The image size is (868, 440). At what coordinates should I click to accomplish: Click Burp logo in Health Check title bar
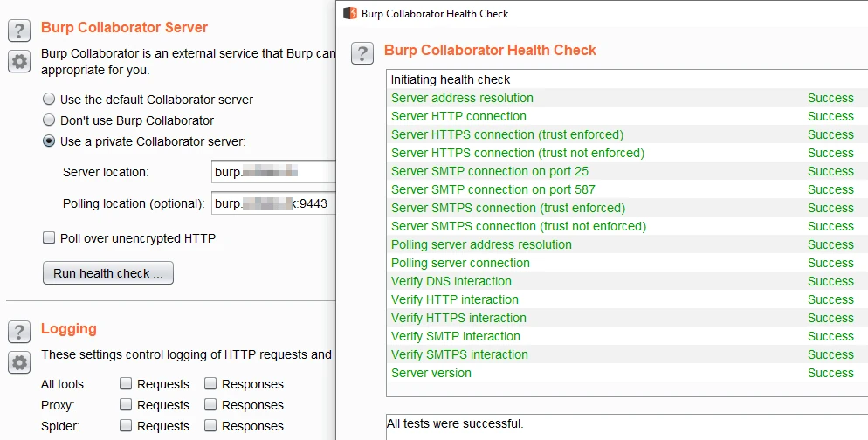(x=350, y=13)
